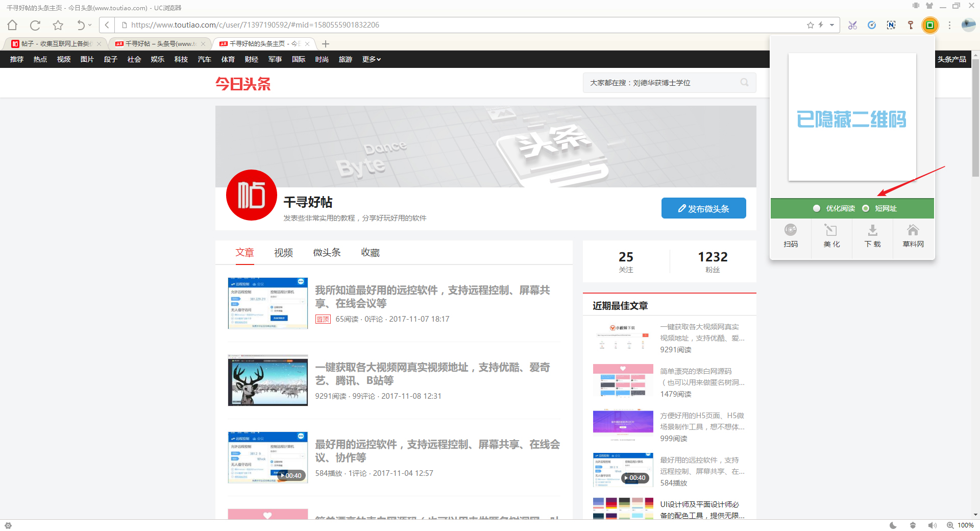Click the blue flash lightning icon near bookmark star

pyautogui.click(x=821, y=25)
